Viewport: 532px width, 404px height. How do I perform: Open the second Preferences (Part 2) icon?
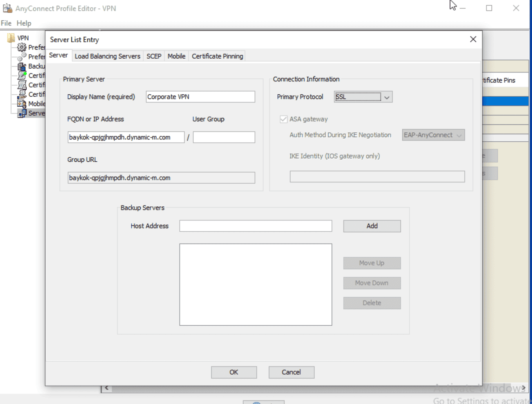pyautogui.click(x=22, y=56)
